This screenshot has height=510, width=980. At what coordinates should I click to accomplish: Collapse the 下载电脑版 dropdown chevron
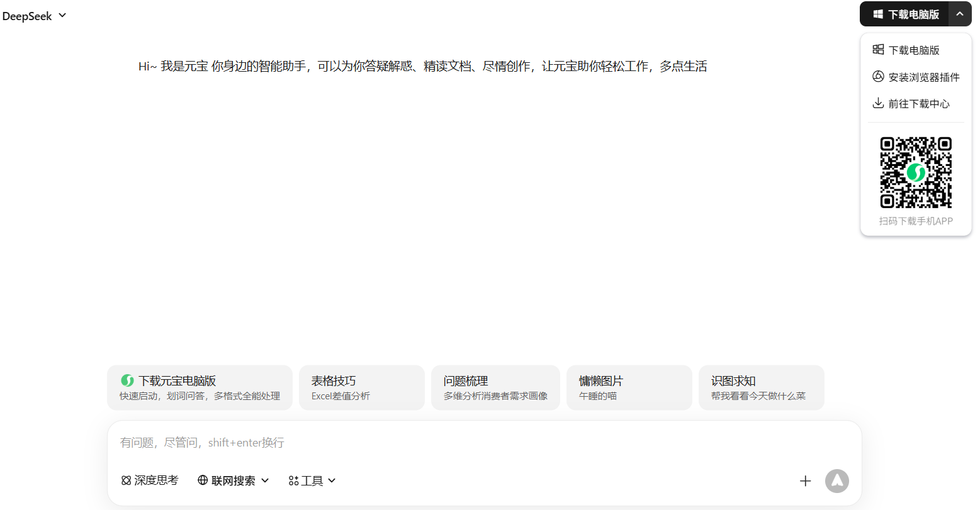click(x=960, y=14)
